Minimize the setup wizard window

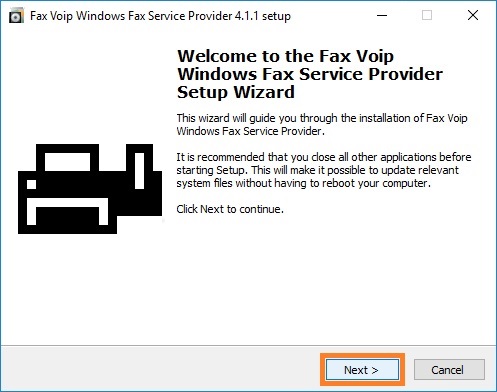point(382,15)
